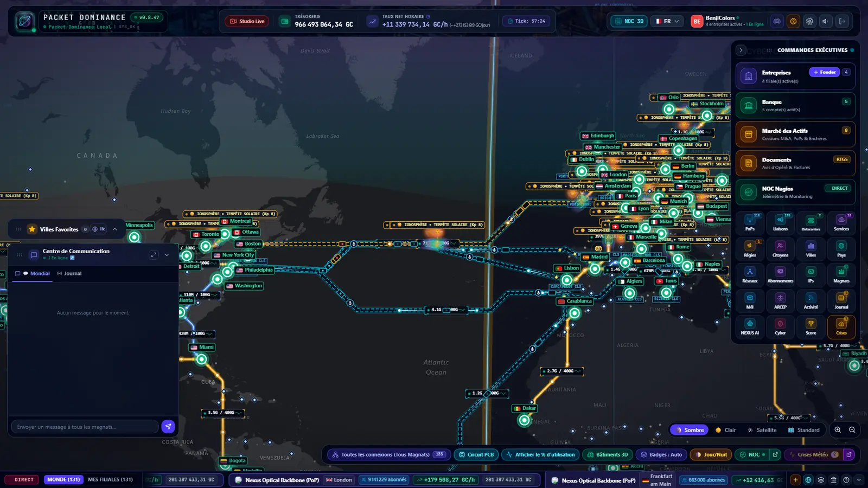Open the Crises tile

click(841, 326)
